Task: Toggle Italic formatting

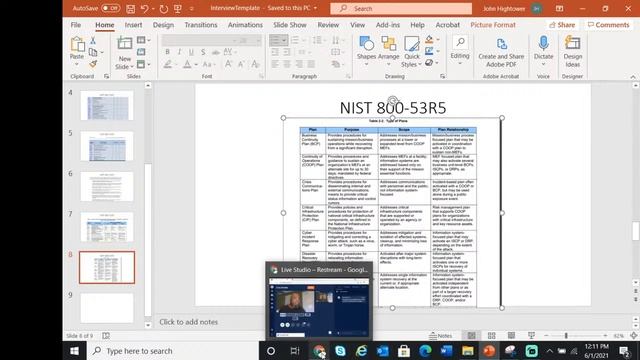Action: coord(179,52)
